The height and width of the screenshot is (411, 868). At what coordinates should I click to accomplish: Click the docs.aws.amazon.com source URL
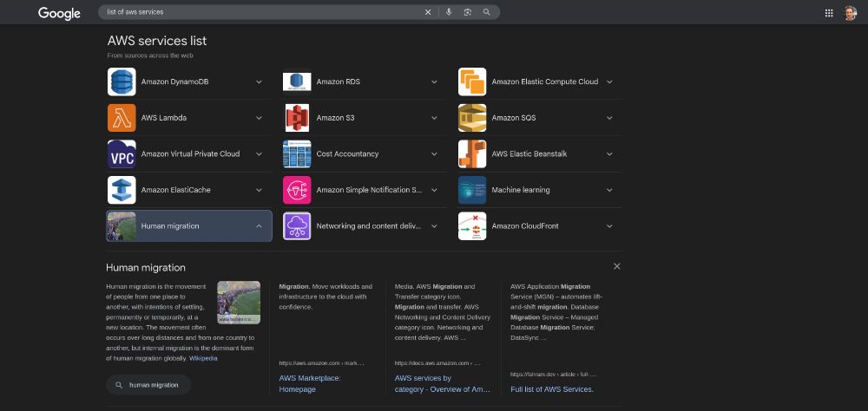point(437,363)
